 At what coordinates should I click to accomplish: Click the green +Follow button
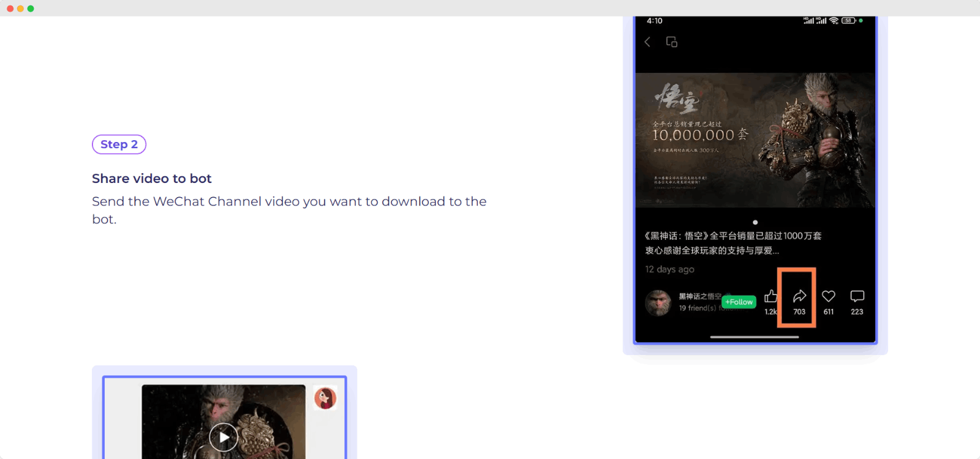pyautogui.click(x=739, y=302)
